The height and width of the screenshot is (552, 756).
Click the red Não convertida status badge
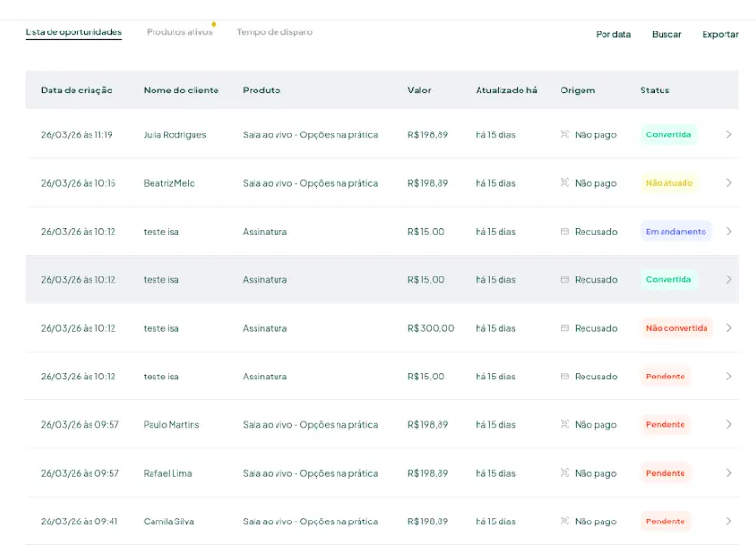click(677, 328)
